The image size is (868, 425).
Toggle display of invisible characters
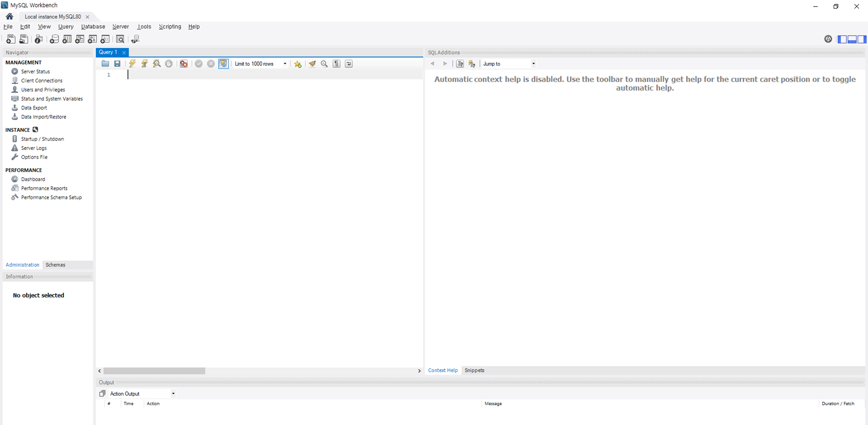pos(336,64)
